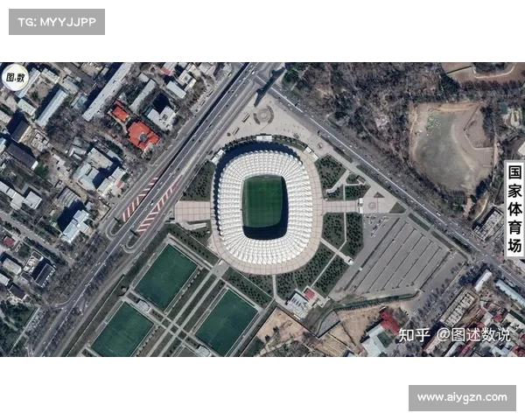Image resolution: width=525 pixels, height=420 pixels.
Task: Click the small red-roofed building
Action: (x=120, y=113)
